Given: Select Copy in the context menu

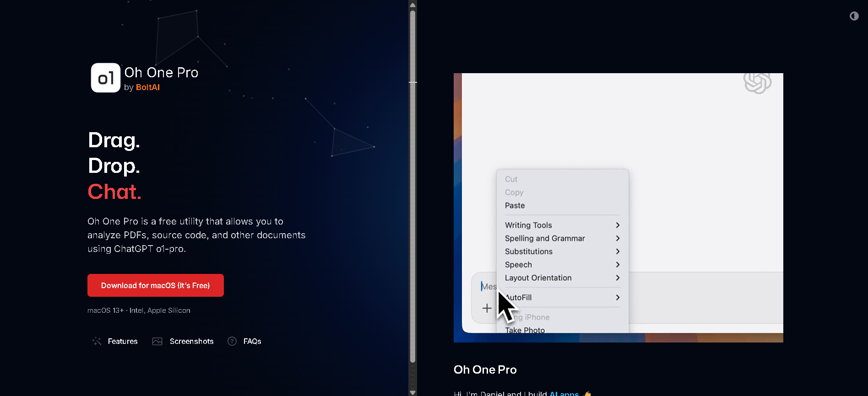Looking at the screenshot, I should [x=514, y=193].
